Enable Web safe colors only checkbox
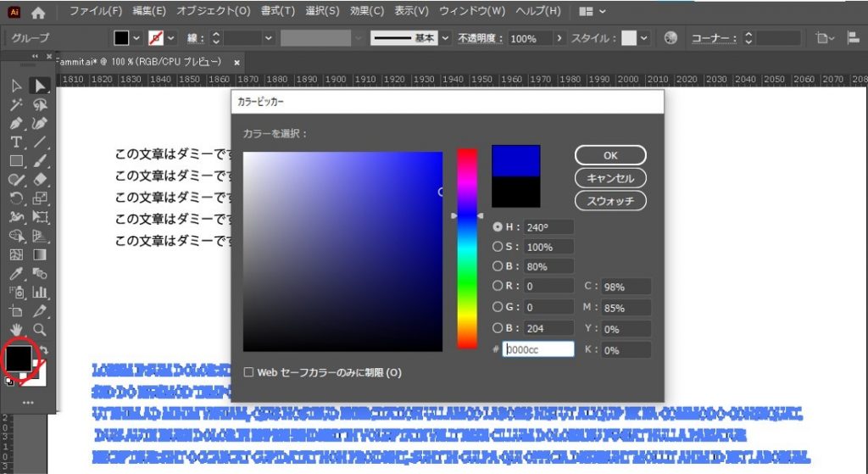Viewport: 868px width, 474px height. (248, 372)
